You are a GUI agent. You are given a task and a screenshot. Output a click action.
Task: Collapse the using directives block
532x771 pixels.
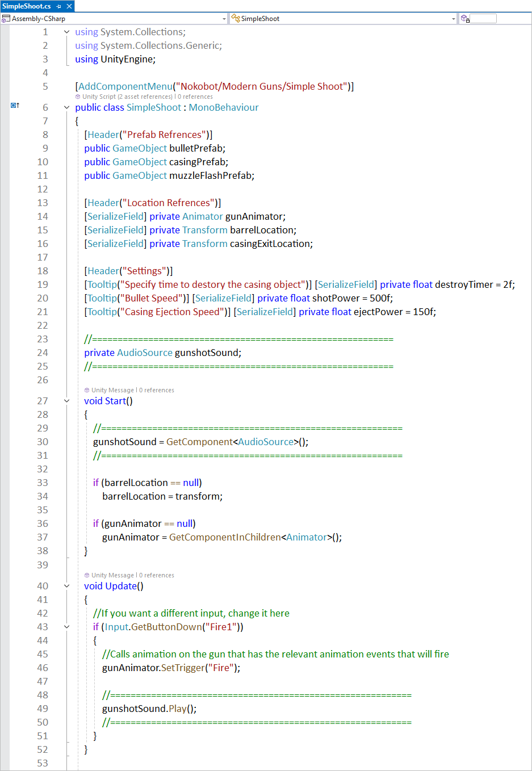(x=67, y=32)
